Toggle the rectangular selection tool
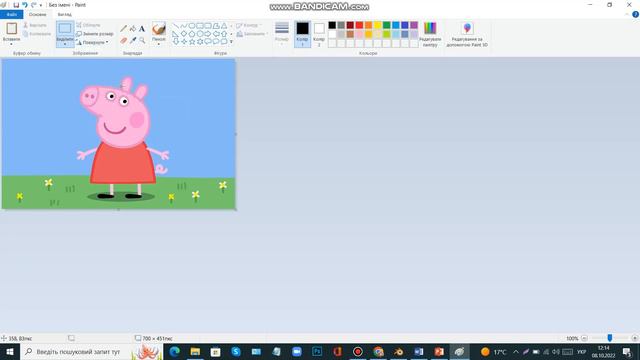640x360 pixels. pos(65,29)
